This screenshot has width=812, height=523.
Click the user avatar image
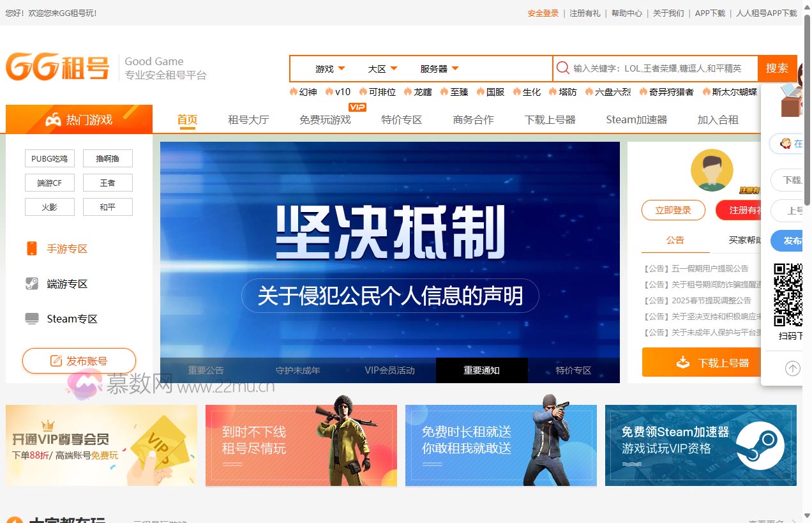(712, 170)
